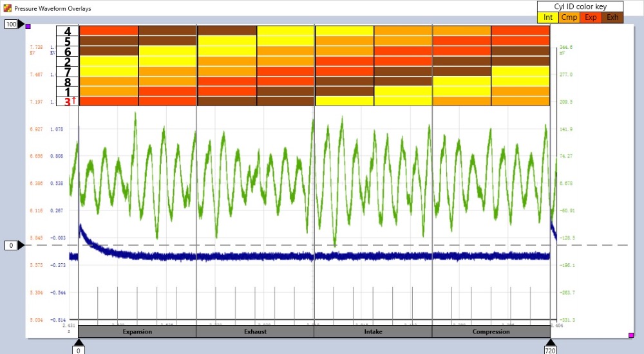Select the Intake stroke section label
Image resolution: width=644 pixels, height=354 pixels.
(373, 331)
